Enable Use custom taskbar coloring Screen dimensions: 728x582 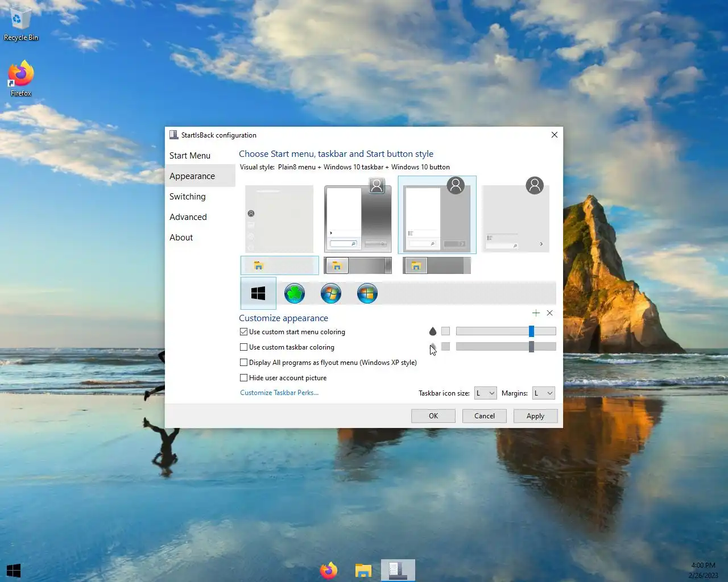point(287,347)
